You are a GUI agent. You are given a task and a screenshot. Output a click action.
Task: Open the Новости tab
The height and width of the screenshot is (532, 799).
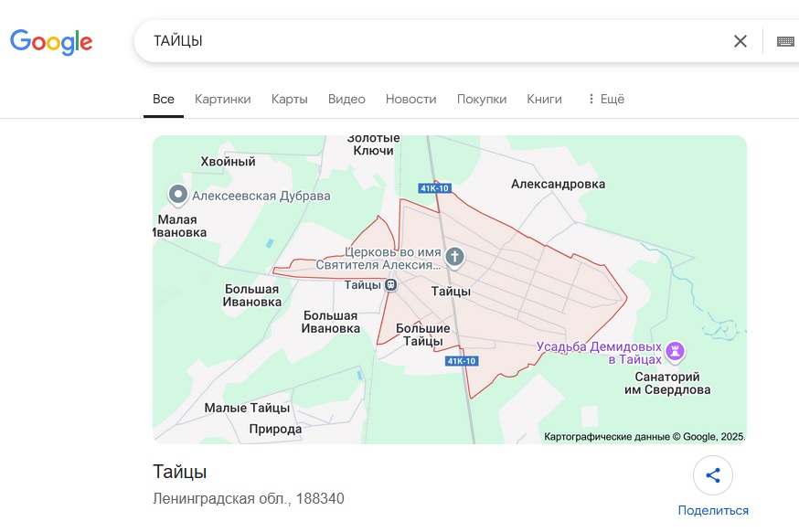(x=410, y=99)
